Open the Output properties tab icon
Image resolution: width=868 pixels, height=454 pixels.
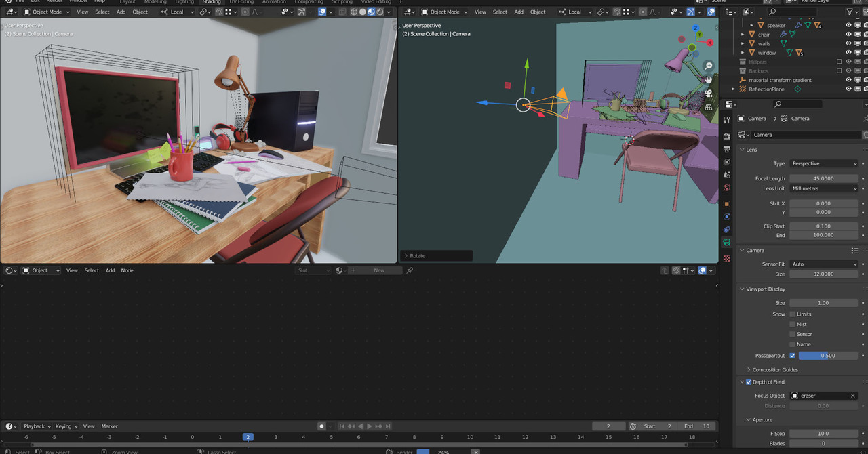click(727, 149)
